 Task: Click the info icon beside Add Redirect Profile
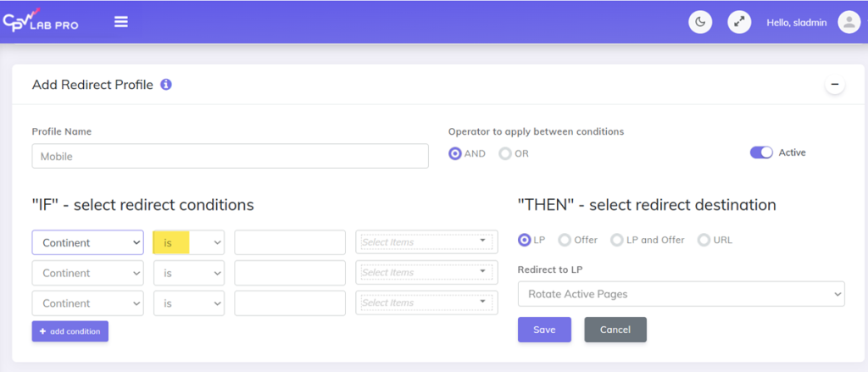pos(166,85)
